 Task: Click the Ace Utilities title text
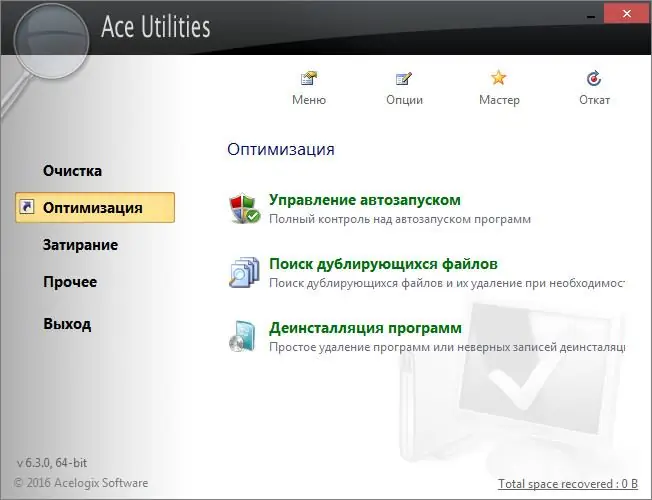[x=156, y=27]
